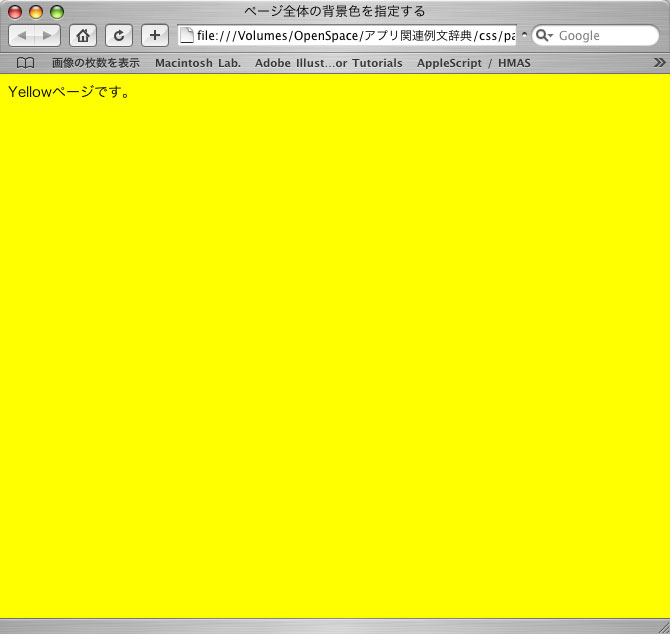Close the window with the red button

(x=15, y=12)
